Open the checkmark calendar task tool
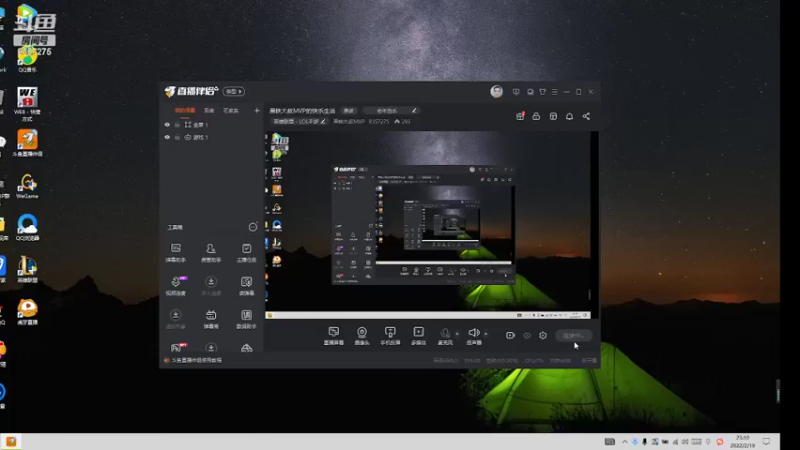Image resolution: width=800 pixels, height=450 pixels. pos(246,253)
